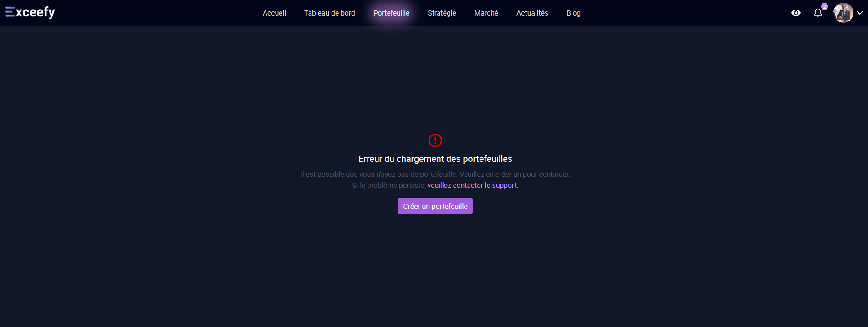
Task: Open the notifications bell
Action: [817, 13]
